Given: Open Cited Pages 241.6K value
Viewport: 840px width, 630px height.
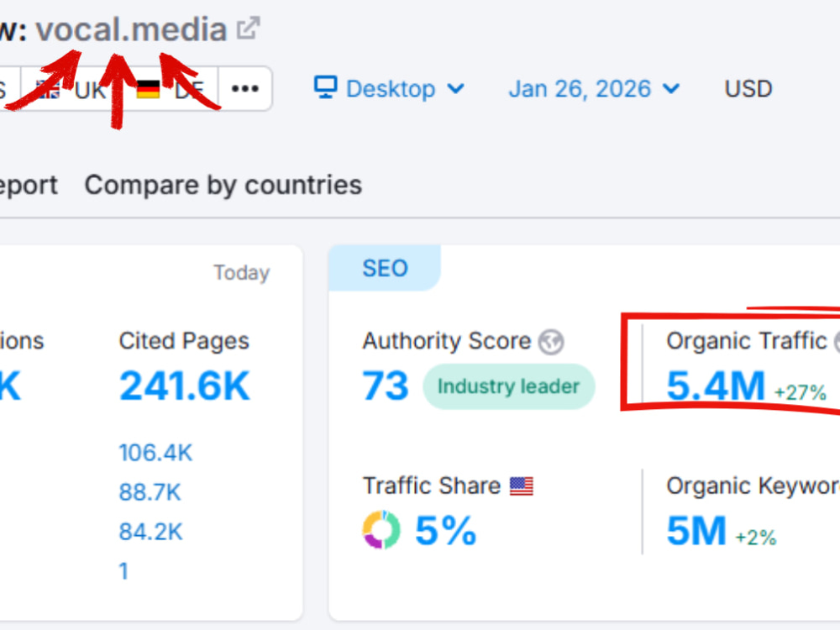Looking at the screenshot, I should [x=184, y=386].
